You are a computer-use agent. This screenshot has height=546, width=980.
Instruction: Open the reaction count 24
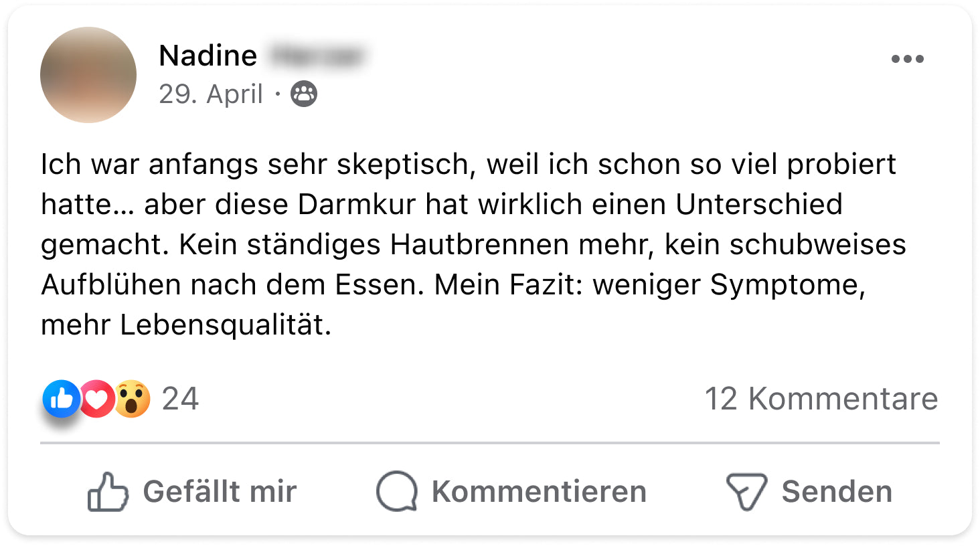pos(180,399)
